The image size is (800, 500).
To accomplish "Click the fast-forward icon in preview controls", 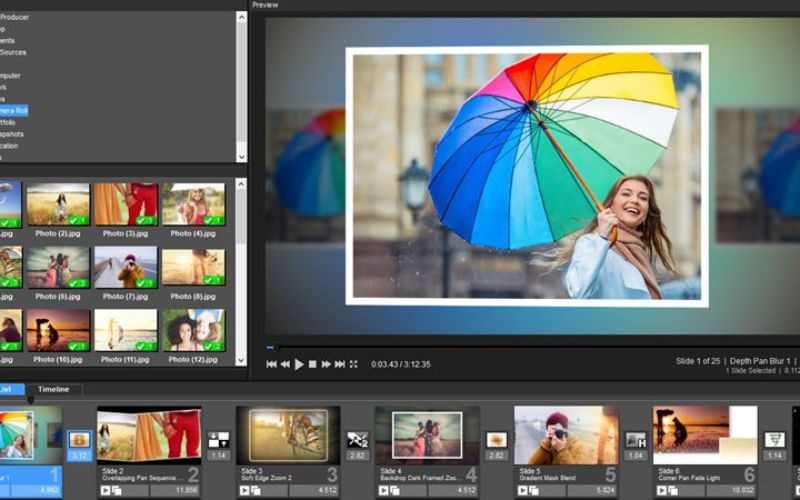I will 326,364.
